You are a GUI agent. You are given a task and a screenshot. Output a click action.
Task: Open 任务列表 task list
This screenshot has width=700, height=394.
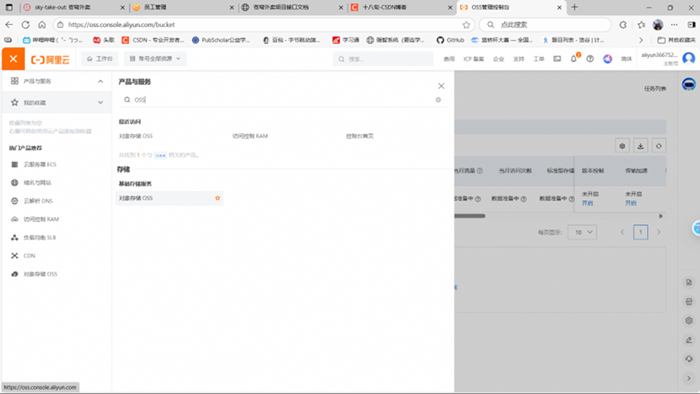point(655,89)
